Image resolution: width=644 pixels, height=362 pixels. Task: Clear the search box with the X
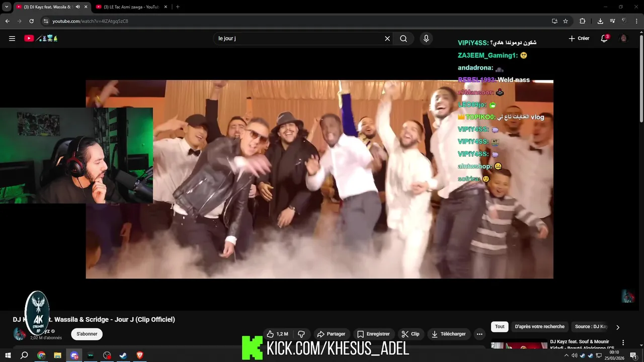click(x=387, y=38)
